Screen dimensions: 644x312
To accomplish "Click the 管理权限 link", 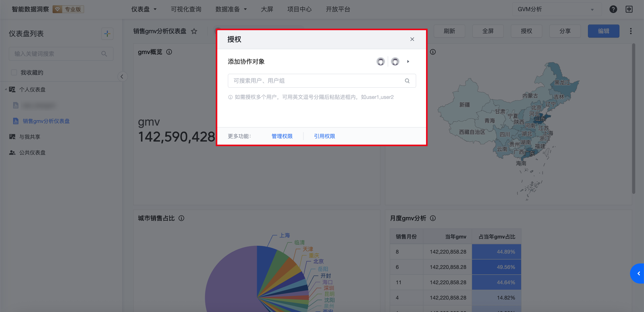I will (x=282, y=136).
